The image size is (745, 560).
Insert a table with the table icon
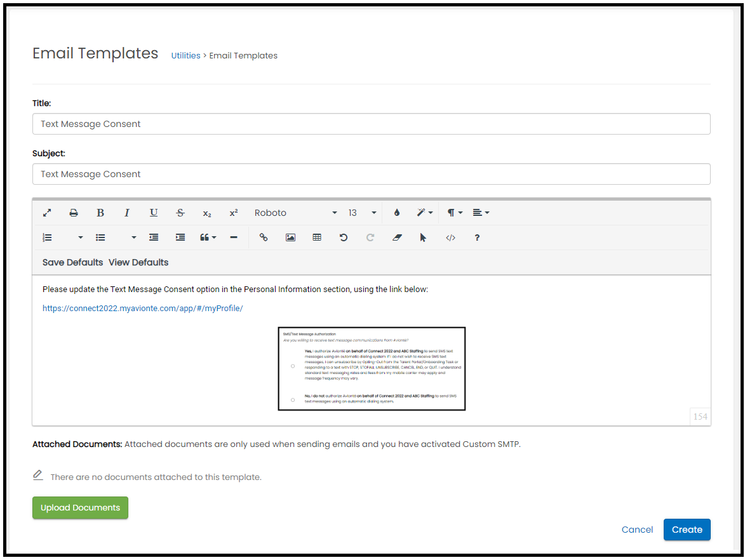[x=316, y=237]
